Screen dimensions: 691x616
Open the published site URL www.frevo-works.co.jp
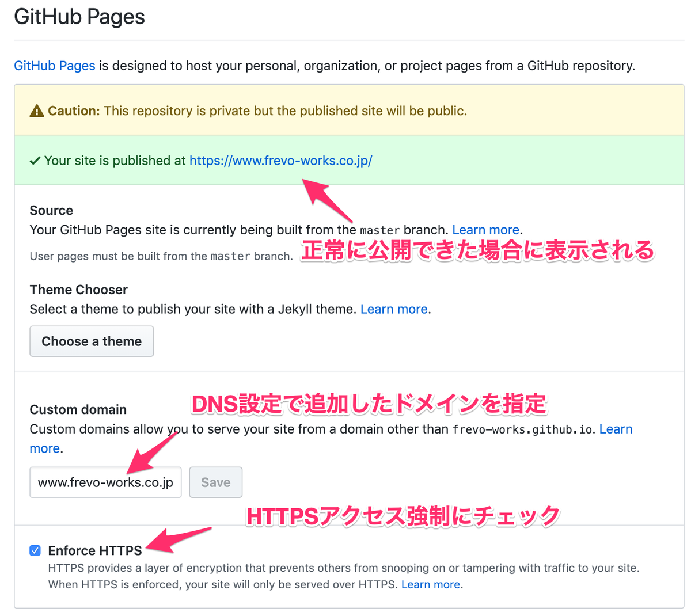(x=280, y=161)
